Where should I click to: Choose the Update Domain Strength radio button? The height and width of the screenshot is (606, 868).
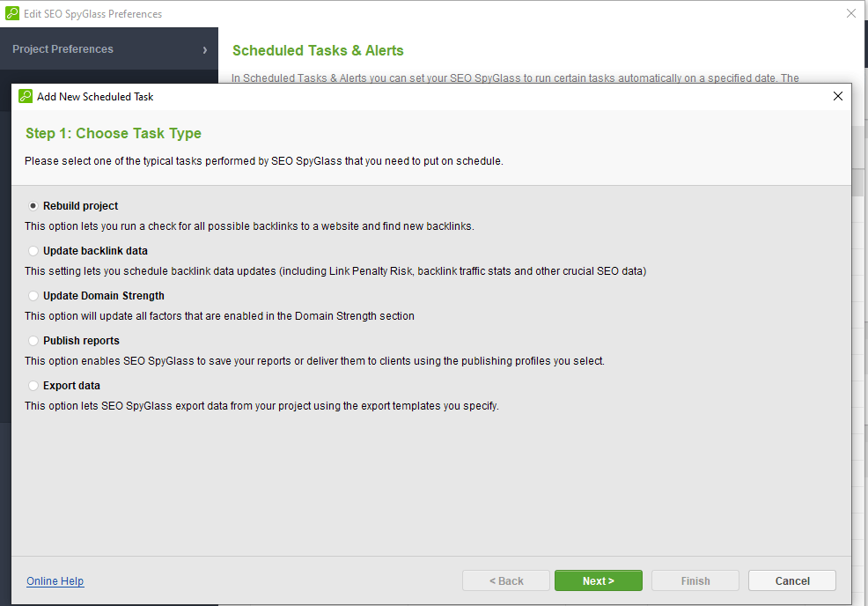tap(33, 296)
